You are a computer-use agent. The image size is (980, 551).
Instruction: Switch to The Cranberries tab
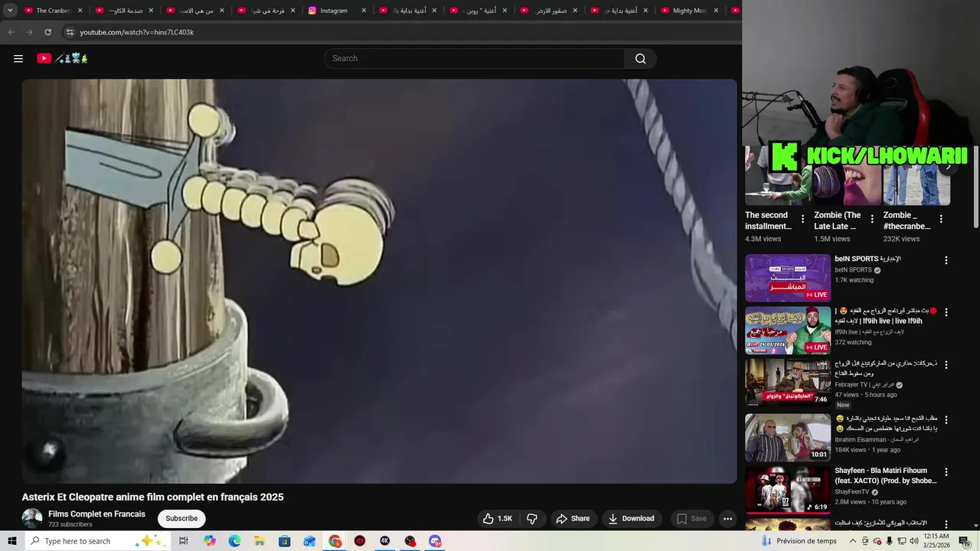(54, 11)
